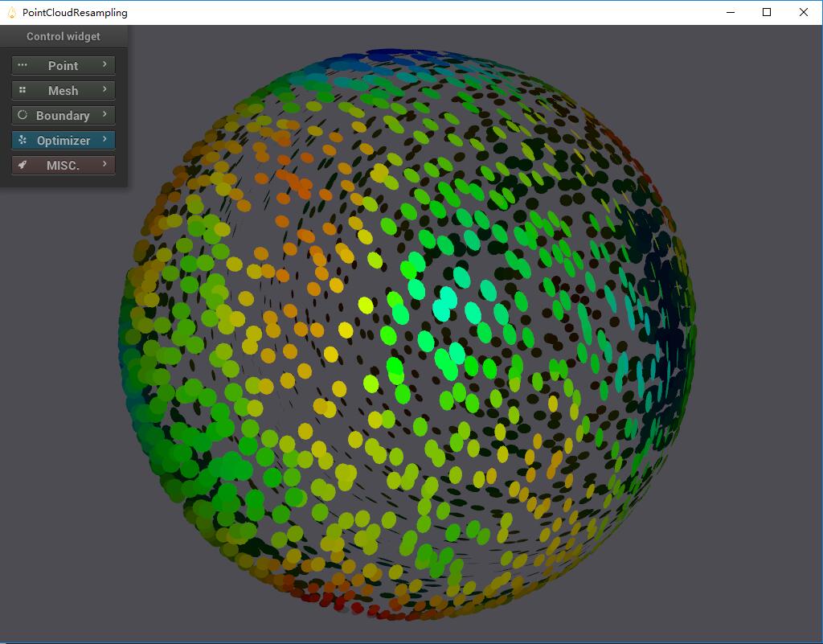
Task: Click the three-dots icon on the Point button
Action: pos(23,65)
